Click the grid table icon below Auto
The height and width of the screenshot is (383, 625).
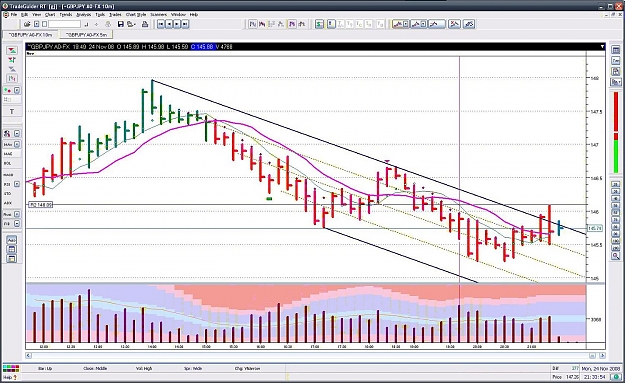(12, 249)
